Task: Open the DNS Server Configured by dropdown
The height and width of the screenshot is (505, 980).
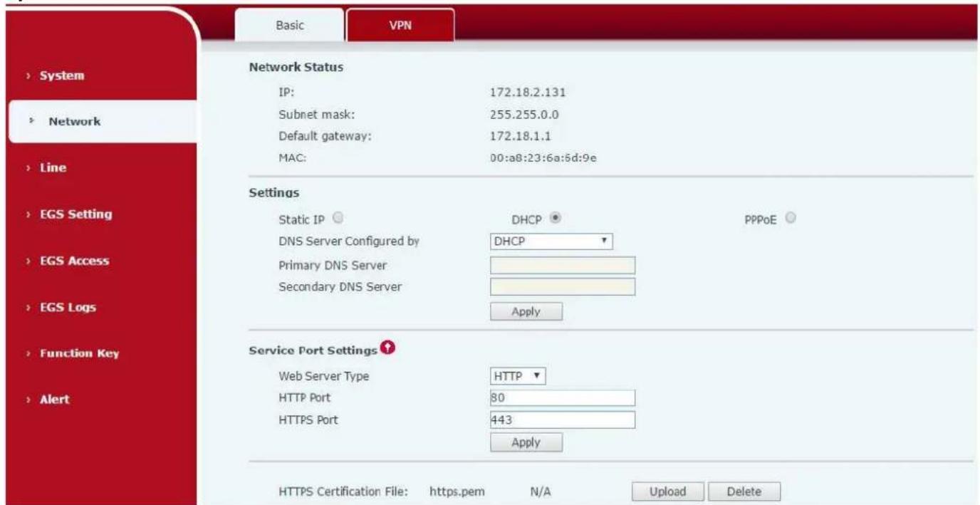Action: 551,241
